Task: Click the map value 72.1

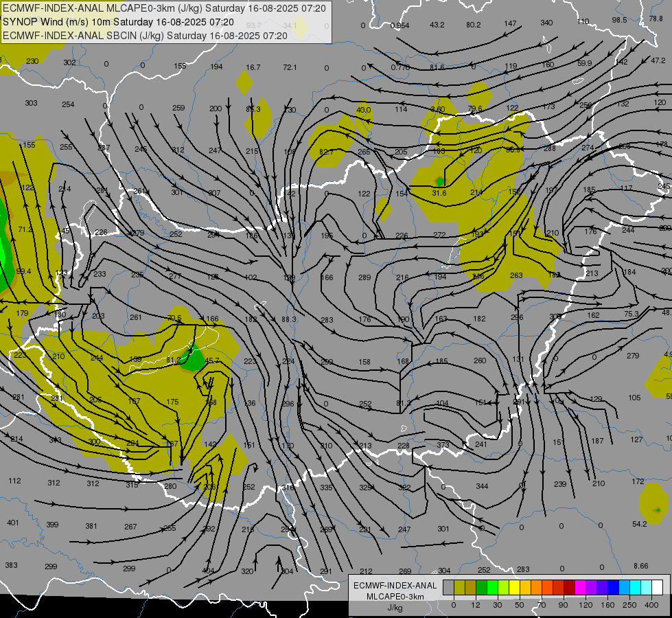Action: tap(290, 67)
